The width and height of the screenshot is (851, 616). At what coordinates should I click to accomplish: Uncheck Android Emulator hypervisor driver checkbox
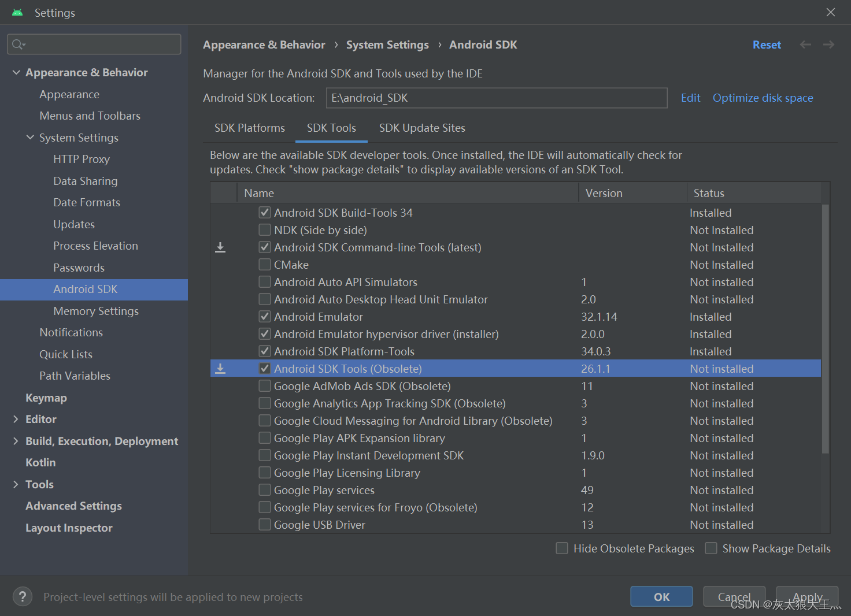[x=265, y=334]
